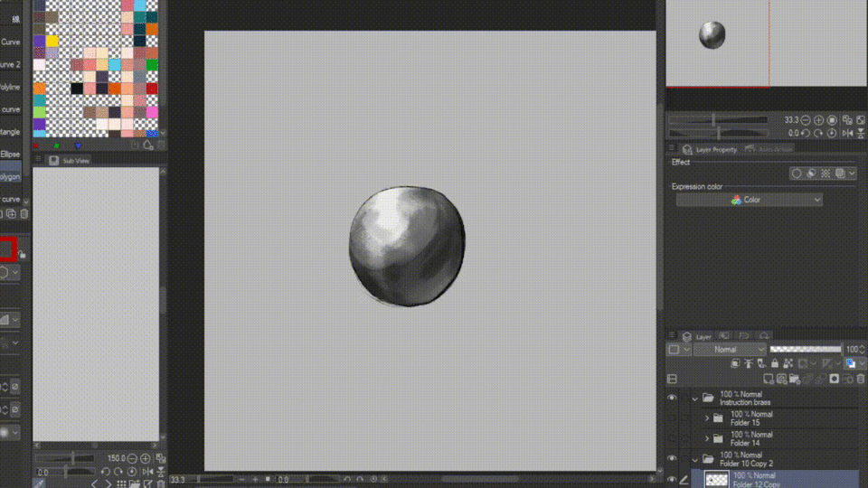
Task: Reset Navigator zoom to 100 percent
Action: (832, 120)
